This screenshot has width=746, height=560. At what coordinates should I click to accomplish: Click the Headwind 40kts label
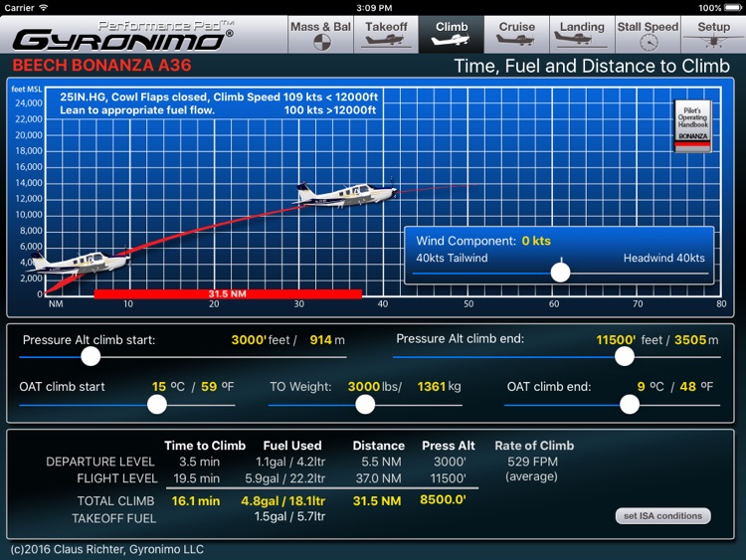pyautogui.click(x=663, y=258)
